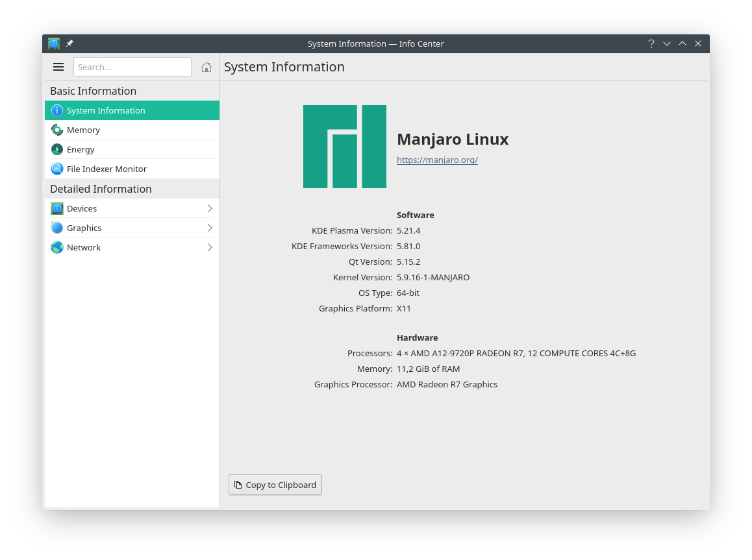Click the kernel version 5.9.16-1-MANJARO
The image size is (752, 560).
coord(433,277)
